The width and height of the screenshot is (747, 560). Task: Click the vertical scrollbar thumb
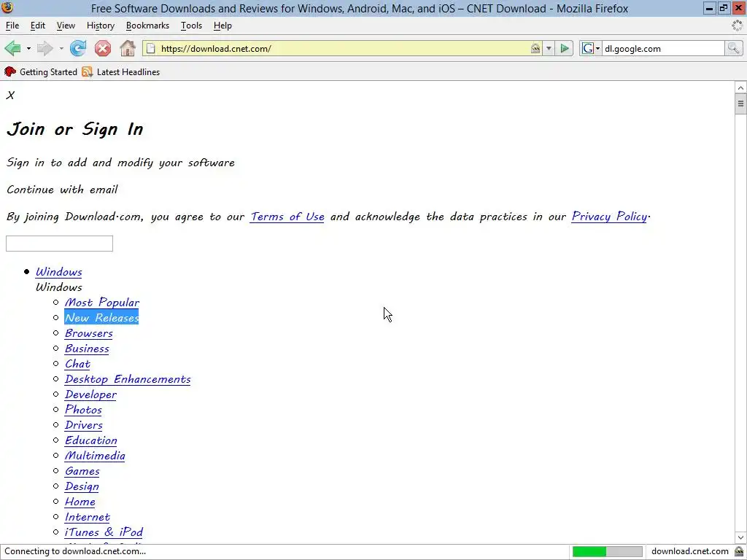[x=740, y=104]
